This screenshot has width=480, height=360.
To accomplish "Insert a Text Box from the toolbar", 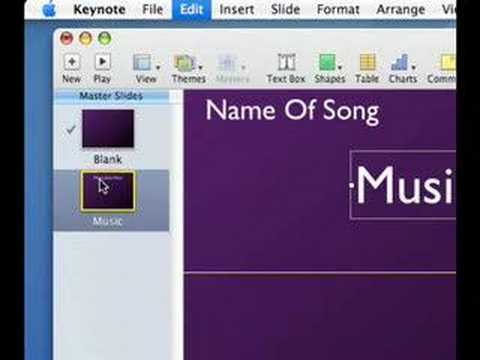I will [x=286, y=62].
